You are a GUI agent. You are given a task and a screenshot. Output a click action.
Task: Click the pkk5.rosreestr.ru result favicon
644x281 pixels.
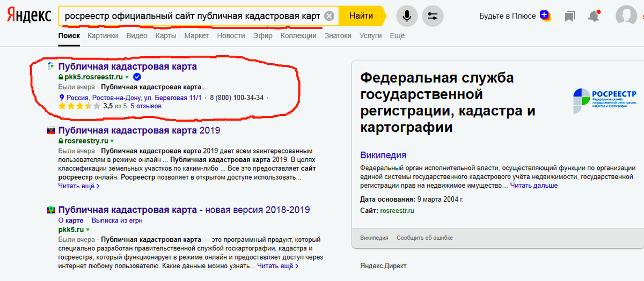(x=51, y=66)
